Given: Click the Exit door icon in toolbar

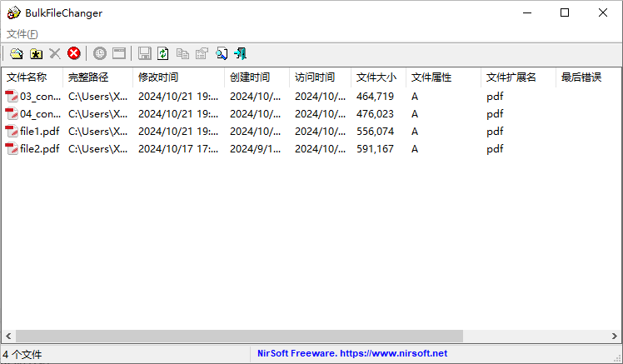Looking at the screenshot, I should point(241,53).
